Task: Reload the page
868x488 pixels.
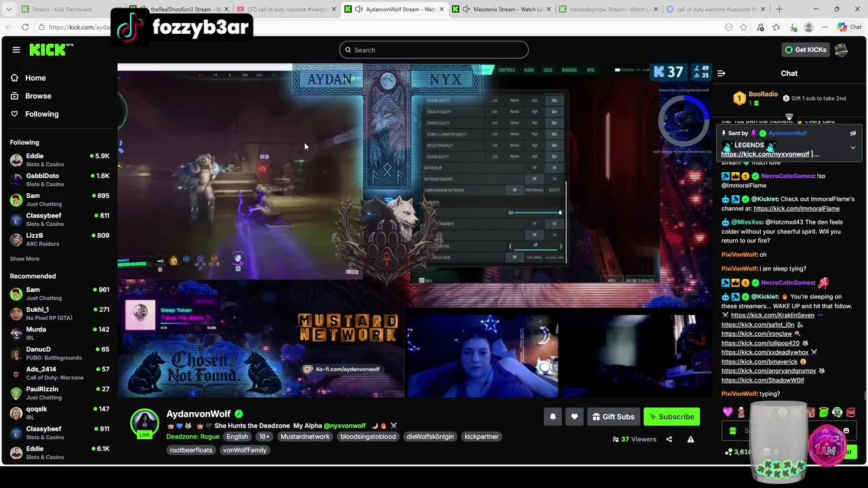Action: point(25,27)
